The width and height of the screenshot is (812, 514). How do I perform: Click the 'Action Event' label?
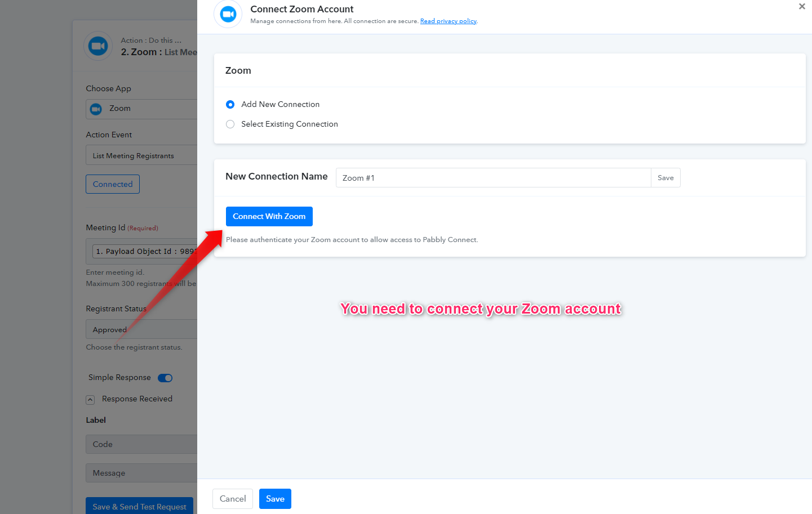pos(109,135)
